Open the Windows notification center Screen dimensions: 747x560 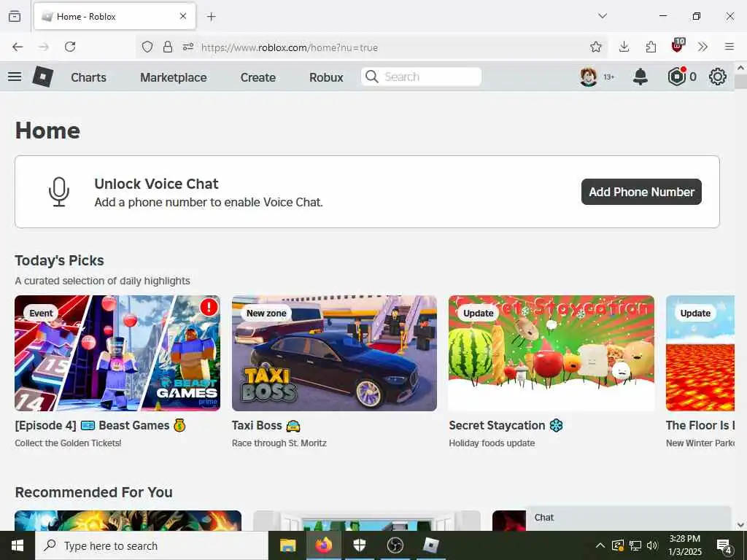pos(724,546)
